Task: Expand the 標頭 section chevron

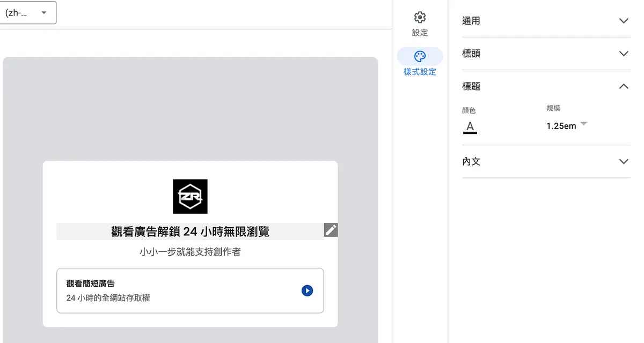Action: pos(623,54)
